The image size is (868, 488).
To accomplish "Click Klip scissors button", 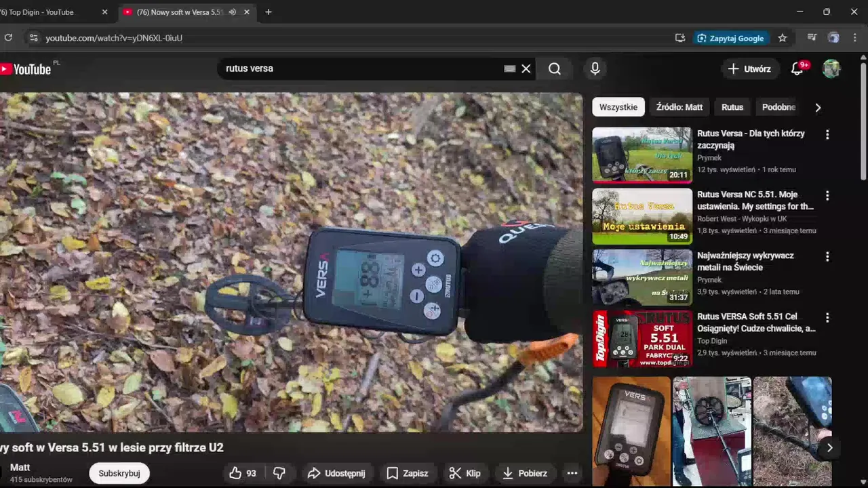I will (465, 473).
